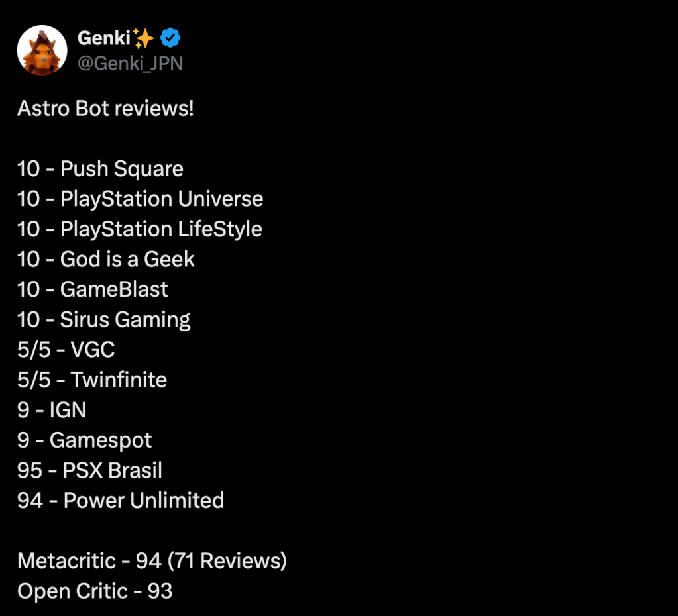The image size is (678, 616).
Task: Select the IGN score line
Action: coord(52,410)
